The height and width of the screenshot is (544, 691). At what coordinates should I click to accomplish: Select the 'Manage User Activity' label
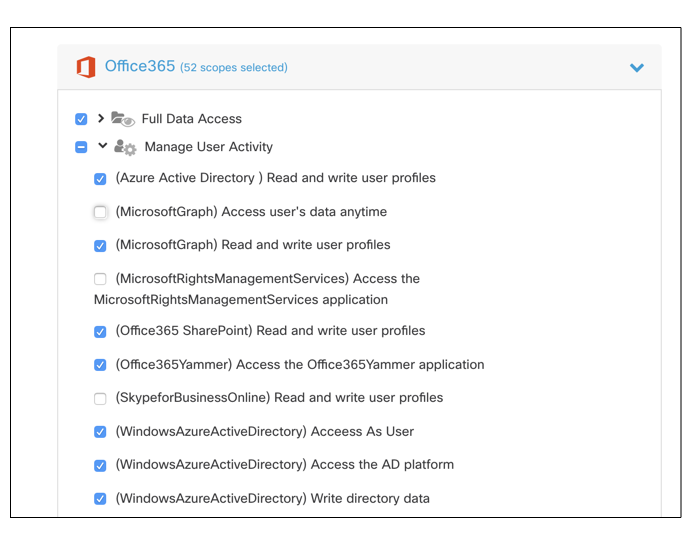208,147
